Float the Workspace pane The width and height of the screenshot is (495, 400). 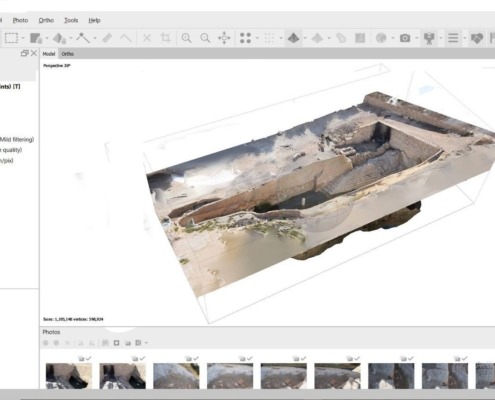click(x=24, y=53)
